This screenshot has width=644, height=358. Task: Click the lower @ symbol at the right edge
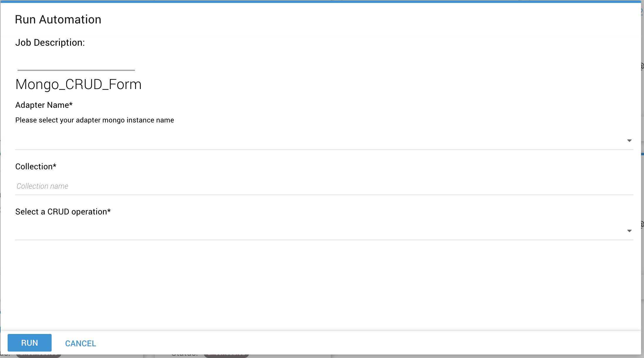(642, 224)
